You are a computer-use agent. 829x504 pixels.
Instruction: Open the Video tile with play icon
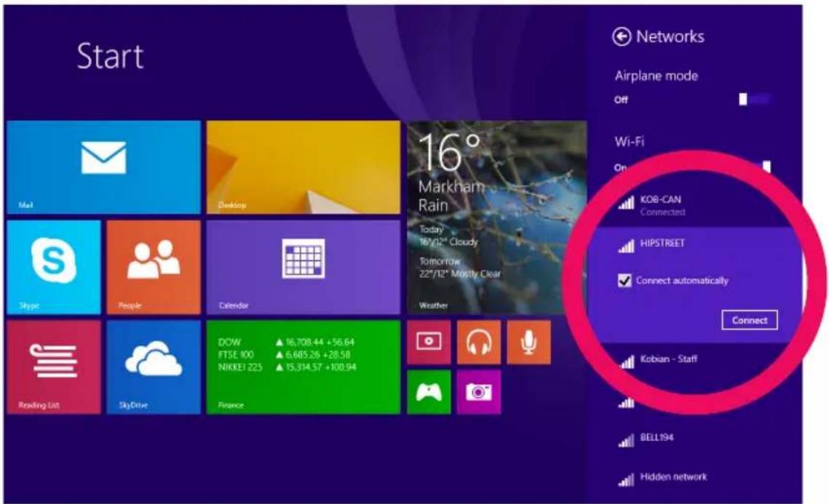(429, 342)
